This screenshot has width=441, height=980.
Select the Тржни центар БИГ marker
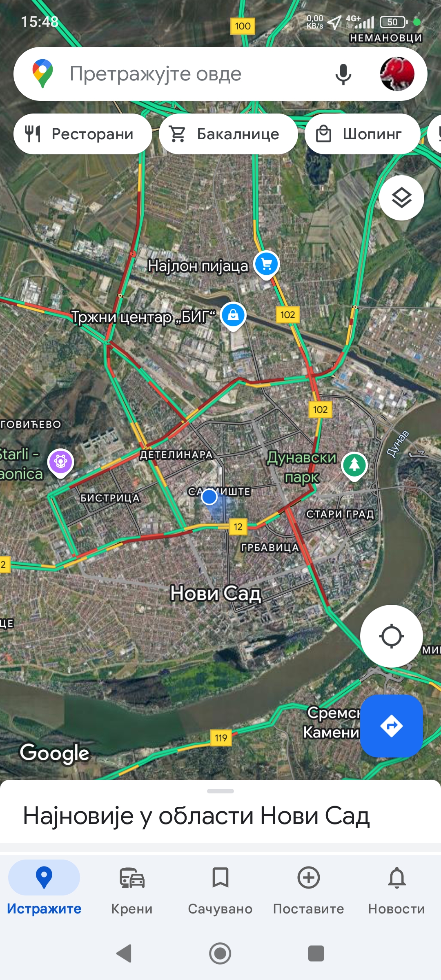click(x=233, y=316)
